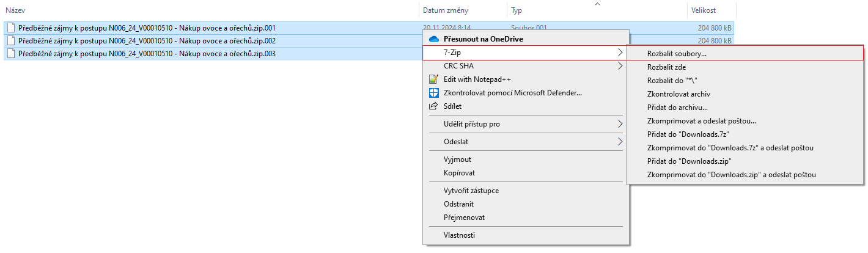Select file name ending in .zip.002
The width and height of the screenshot is (868, 253).
click(147, 41)
